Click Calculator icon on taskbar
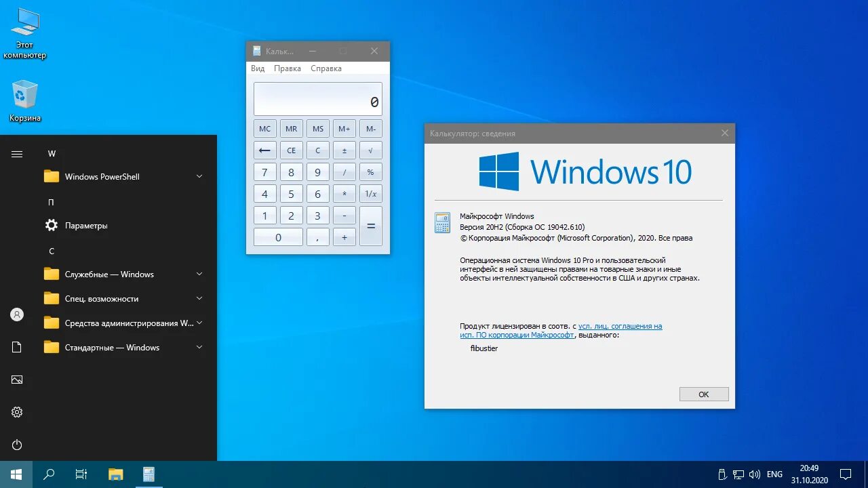868x488 pixels. click(149, 474)
